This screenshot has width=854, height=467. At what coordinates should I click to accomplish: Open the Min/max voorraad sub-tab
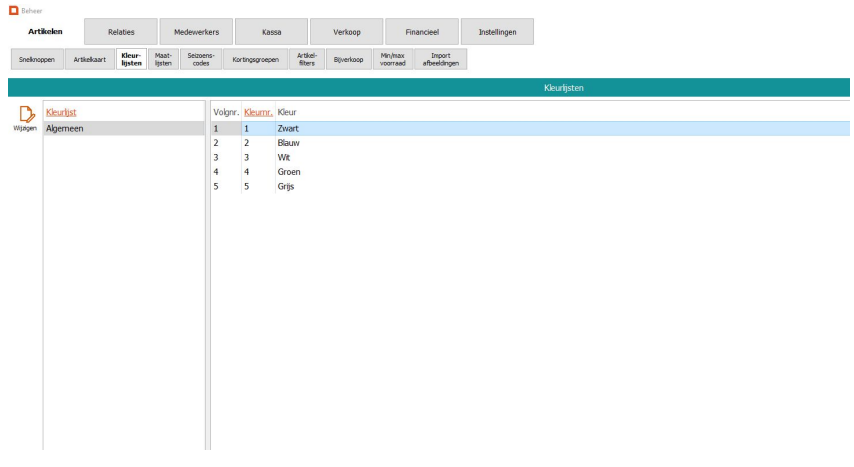click(392, 60)
